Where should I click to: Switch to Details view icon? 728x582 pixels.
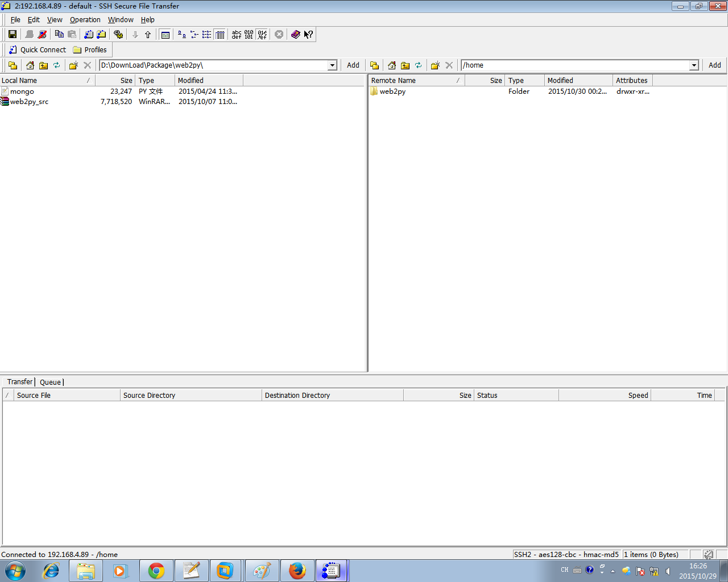(220, 35)
